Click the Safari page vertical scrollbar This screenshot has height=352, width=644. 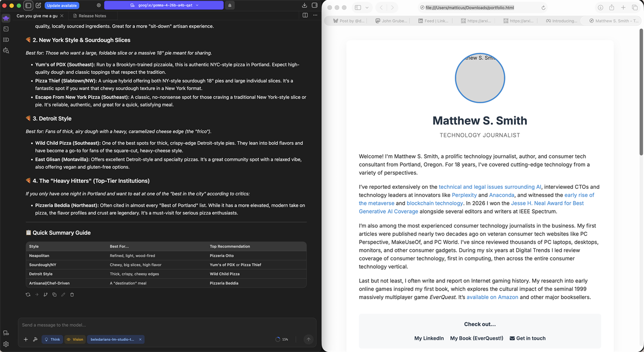[641, 92]
